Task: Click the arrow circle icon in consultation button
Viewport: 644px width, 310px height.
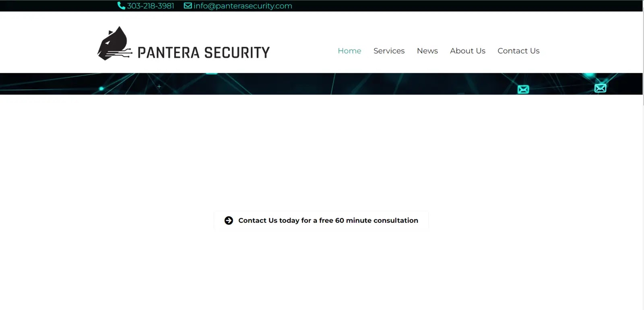Action: coord(229,220)
